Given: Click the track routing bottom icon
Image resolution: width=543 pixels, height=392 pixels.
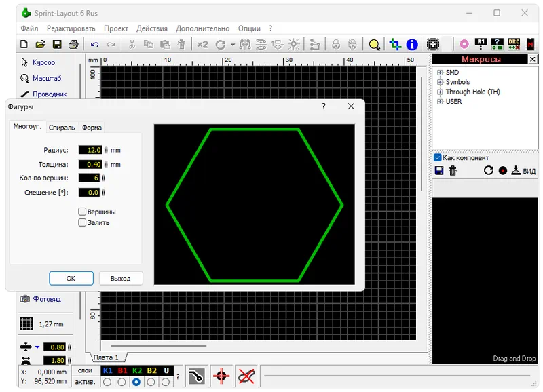Looking at the screenshot, I should 196,376.
